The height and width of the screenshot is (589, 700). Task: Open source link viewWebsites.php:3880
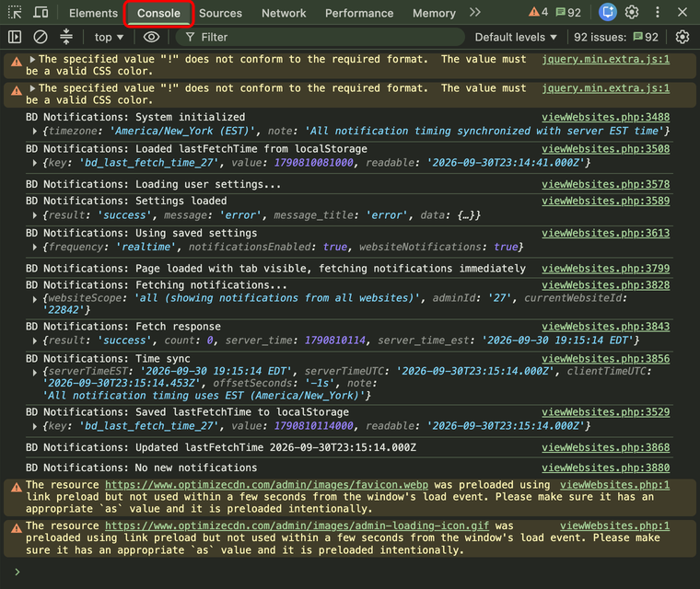[x=606, y=468]
